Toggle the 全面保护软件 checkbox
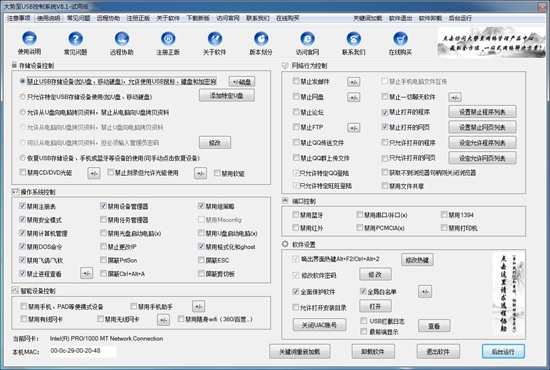Image resolution: width=550 pixels, height=370 pixels. click(296, 291)
